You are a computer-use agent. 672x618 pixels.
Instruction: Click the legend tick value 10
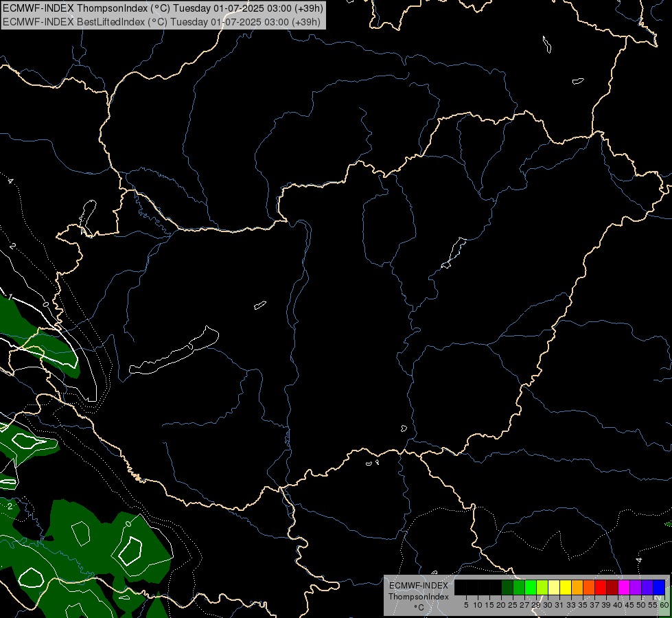(478, 605)
